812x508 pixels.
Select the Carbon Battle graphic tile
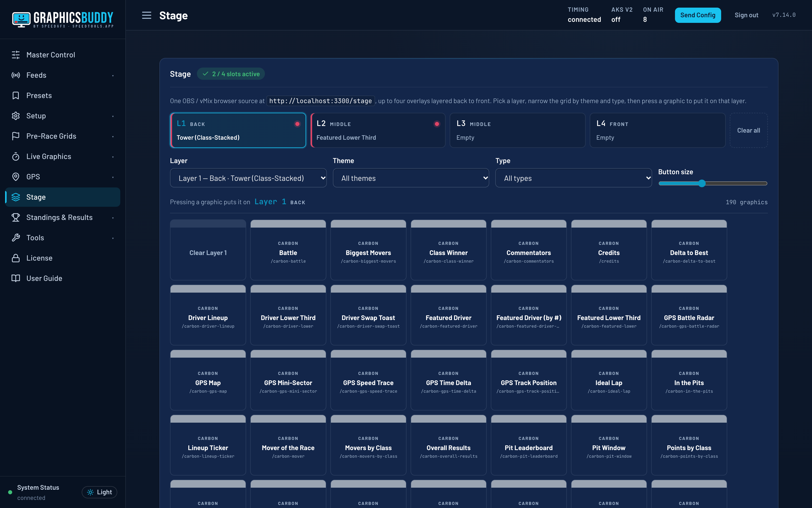coord(288,250)
